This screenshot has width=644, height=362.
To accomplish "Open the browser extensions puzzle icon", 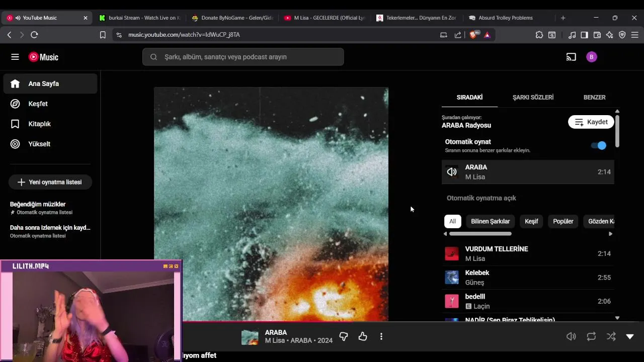I will pos(539,35).
